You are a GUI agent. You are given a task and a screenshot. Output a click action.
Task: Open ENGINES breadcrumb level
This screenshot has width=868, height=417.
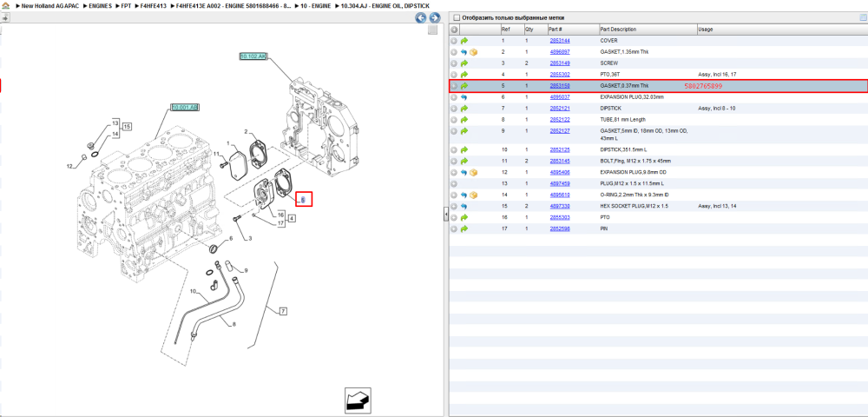click(x=100, y=5)
